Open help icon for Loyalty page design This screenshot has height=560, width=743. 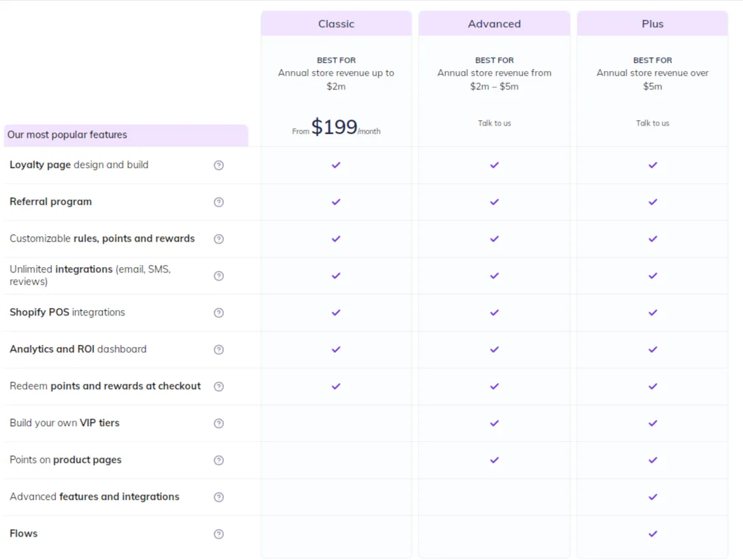[219, 165]
